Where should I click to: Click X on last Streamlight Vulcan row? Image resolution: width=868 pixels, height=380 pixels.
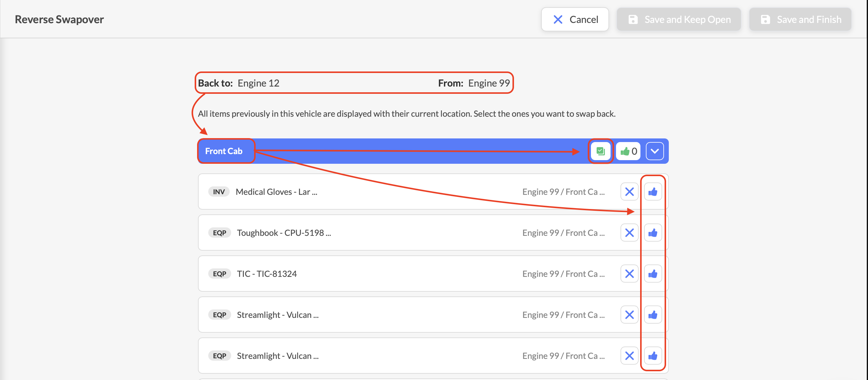629,356
